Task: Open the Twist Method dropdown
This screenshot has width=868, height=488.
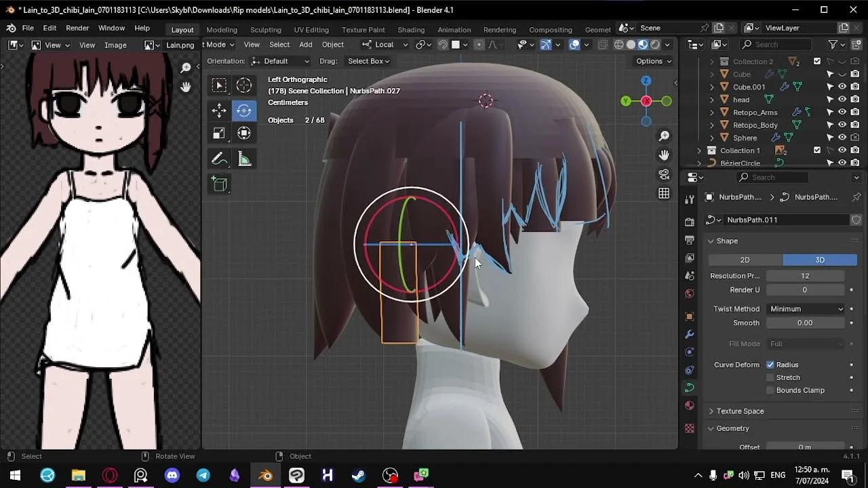Action: (806, 308)
